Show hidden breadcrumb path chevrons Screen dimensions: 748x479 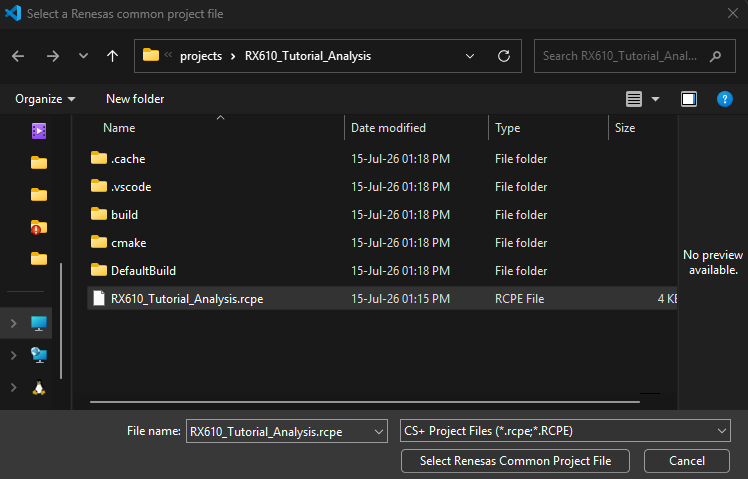tap(168, 55)
